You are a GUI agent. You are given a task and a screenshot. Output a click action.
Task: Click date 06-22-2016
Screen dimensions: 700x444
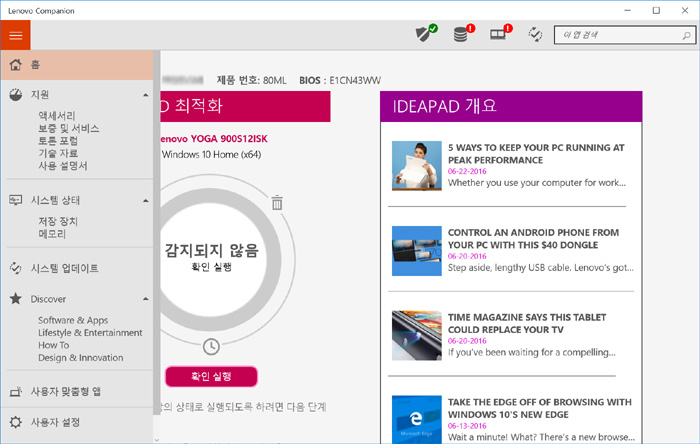tap(467, 171)
